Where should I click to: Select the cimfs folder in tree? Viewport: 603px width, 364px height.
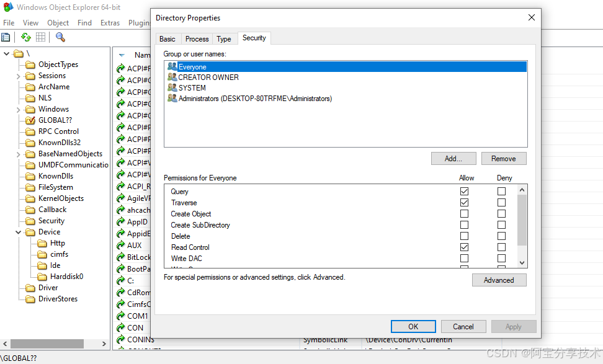click(42, 254)
